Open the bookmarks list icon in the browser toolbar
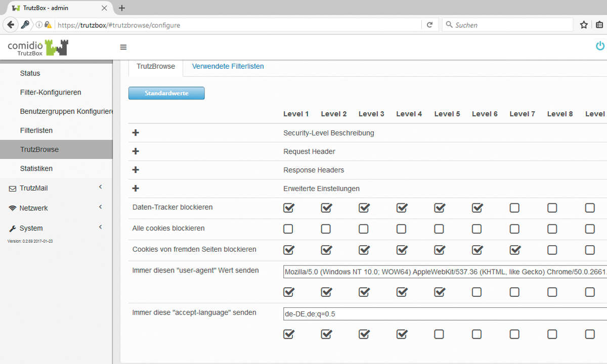The image size is (607, 364). click(600, 25)
